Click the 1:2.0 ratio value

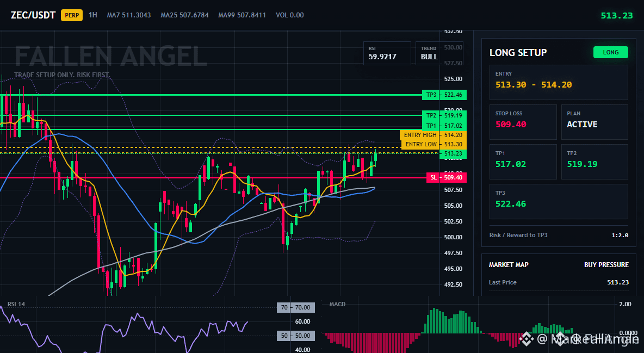(x=620, y=236)
